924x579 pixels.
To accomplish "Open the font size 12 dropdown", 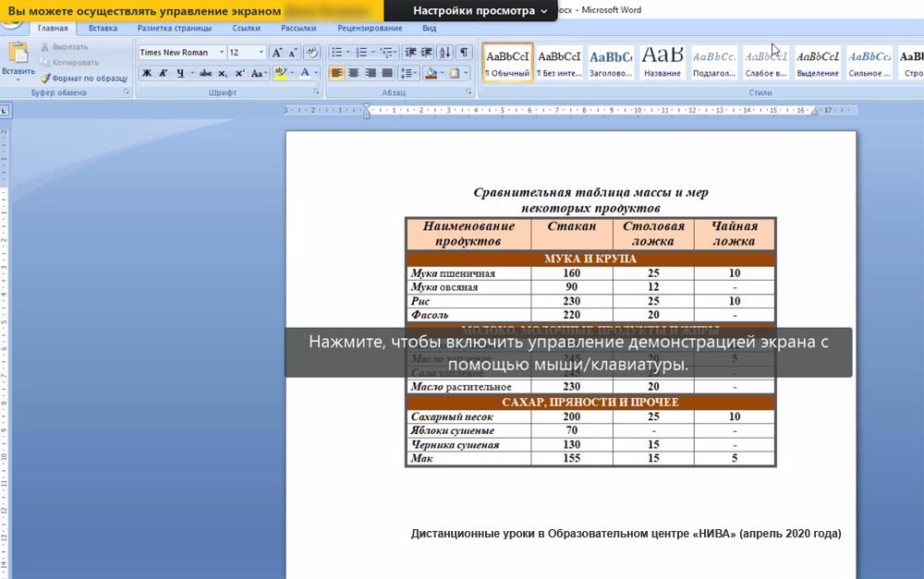I will (x=261, y=53).
